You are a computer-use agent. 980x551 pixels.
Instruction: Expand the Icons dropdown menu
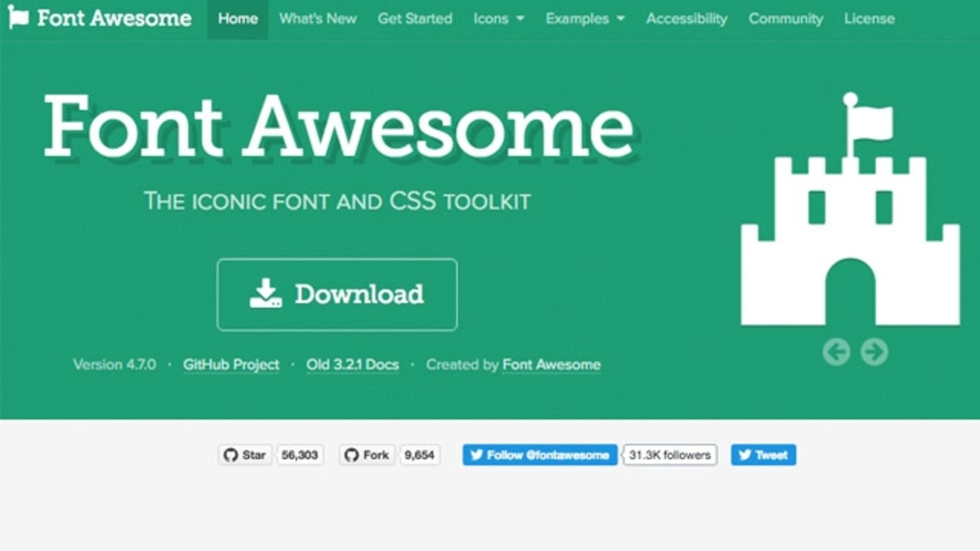click(498, 18)
